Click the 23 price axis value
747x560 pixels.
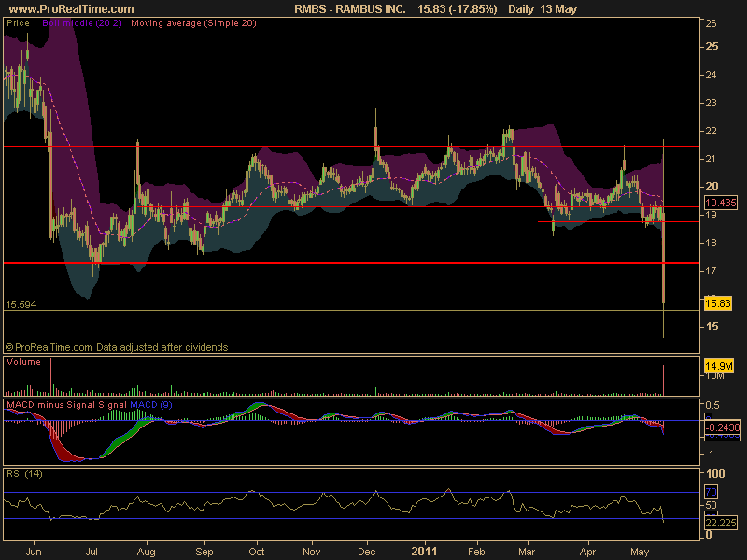(x=711, y=103)
